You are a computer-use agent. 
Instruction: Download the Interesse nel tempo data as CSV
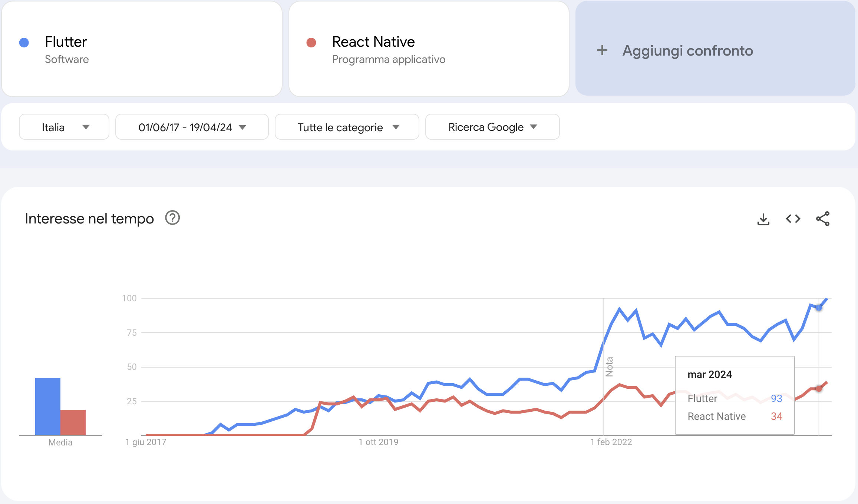[763, 219]
